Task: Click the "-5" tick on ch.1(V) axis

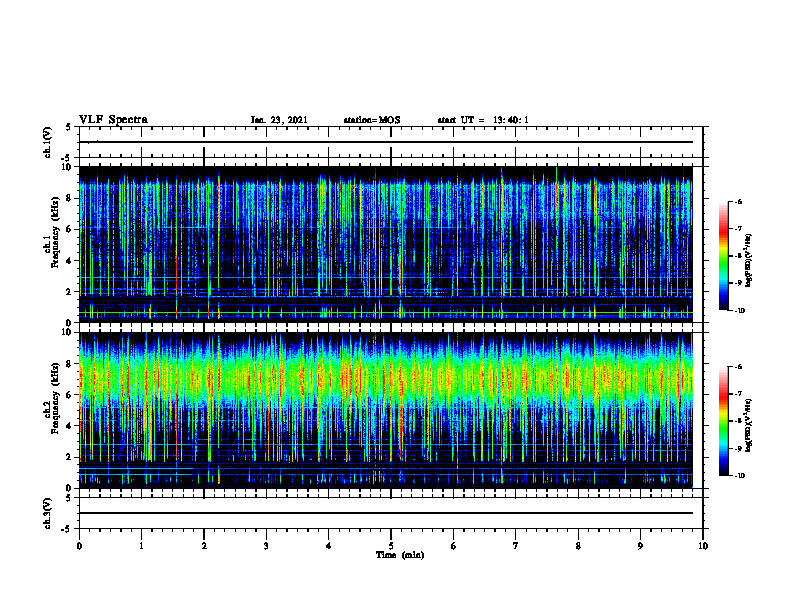Action: click(67, 159)
